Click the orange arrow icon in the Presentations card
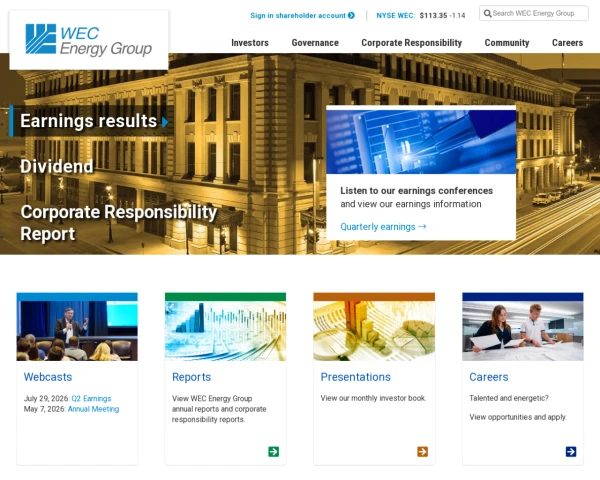Viewport: 600px width, 480px height. click(x=422, y=452)
